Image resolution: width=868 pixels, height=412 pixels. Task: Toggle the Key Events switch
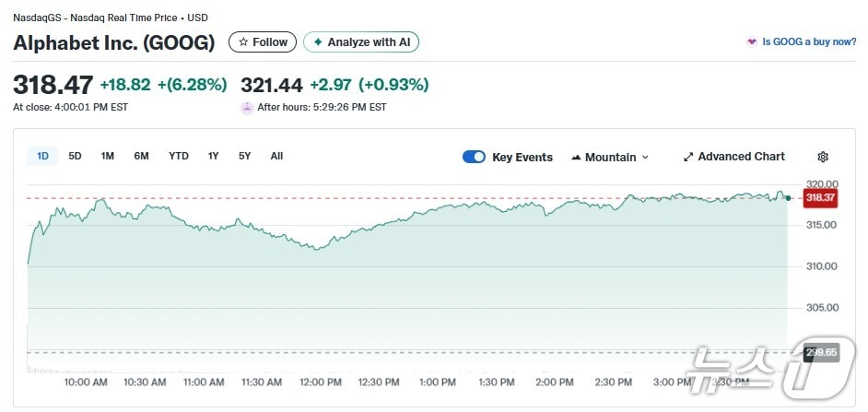(x=474, y=157)
